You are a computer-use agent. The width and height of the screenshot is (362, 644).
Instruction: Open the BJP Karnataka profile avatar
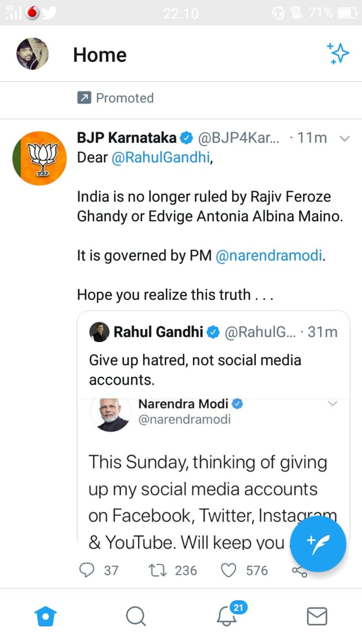40,158
